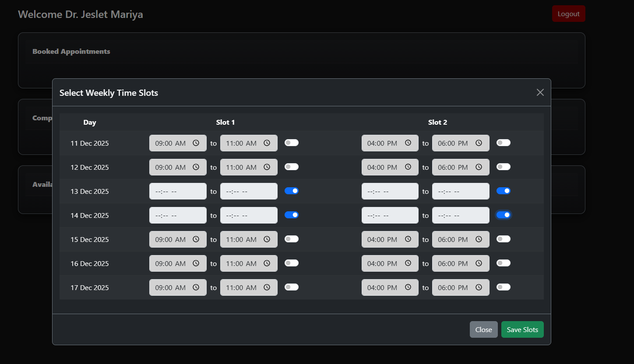Click the "Slot 2" column header
Screen dimensions: 634x364
(x=438, y=122)
